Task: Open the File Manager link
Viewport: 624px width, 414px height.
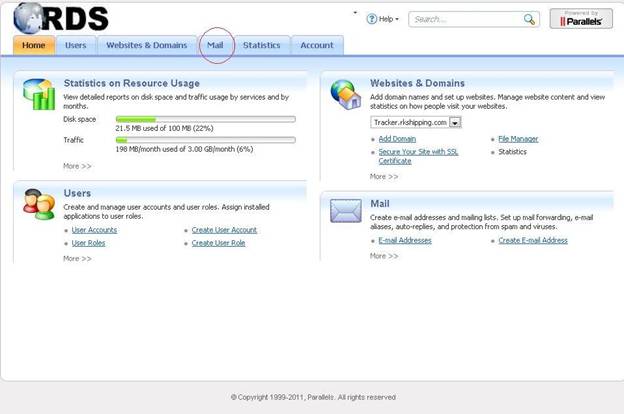Action: (x=518, y=139)
